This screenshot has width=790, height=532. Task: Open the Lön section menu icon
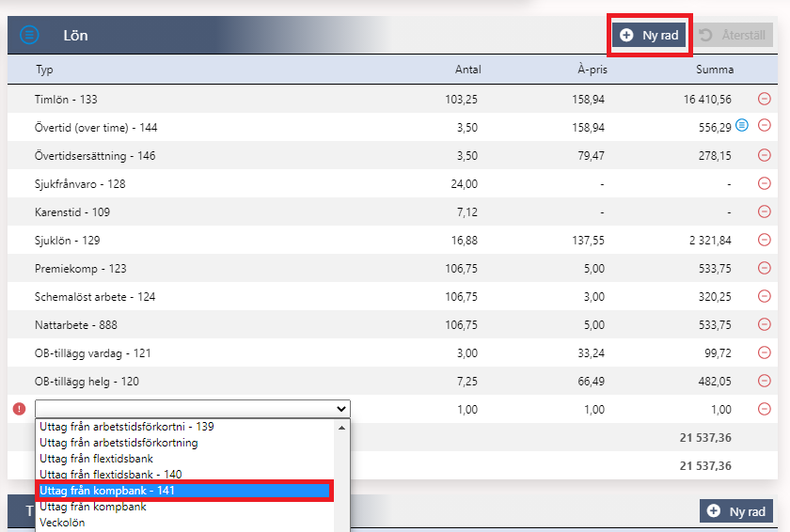[x=29, y=35]
